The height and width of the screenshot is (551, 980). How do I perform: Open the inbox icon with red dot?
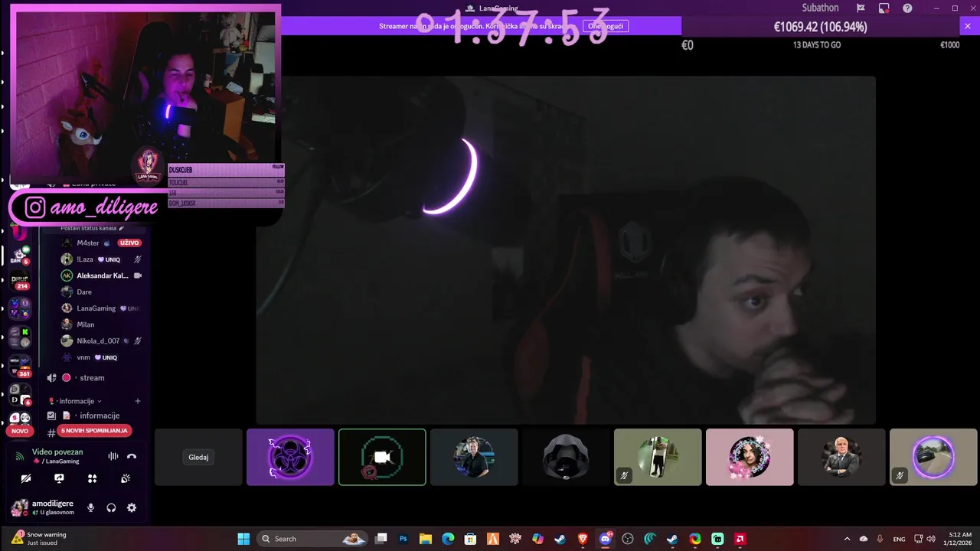pyautogui.click(x=884, y=8)
